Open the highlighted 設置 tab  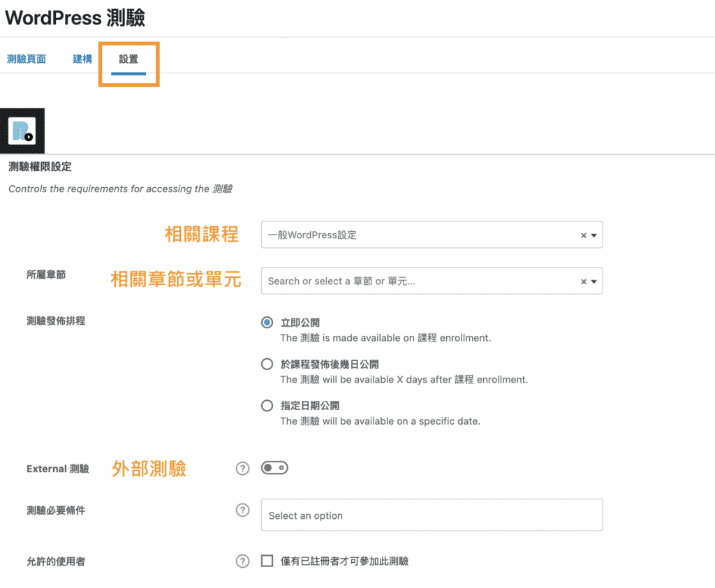[128, 61]
